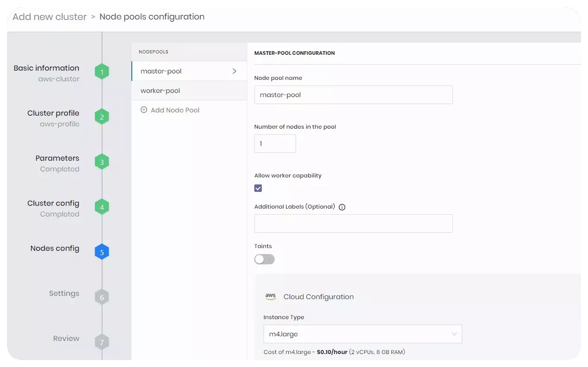Click the Instance Type label
Image resolution: width=588 pixels, height=367 pixels.
coord(284,317)
